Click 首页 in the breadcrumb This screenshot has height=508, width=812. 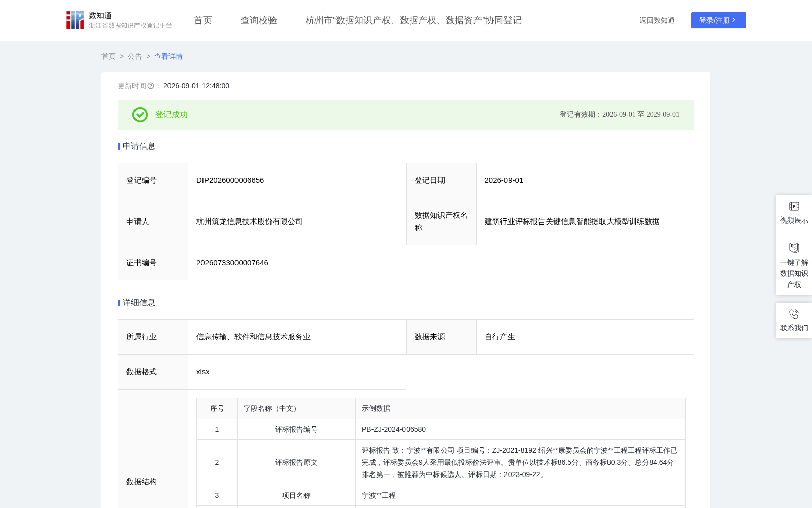tap(109, 56)
